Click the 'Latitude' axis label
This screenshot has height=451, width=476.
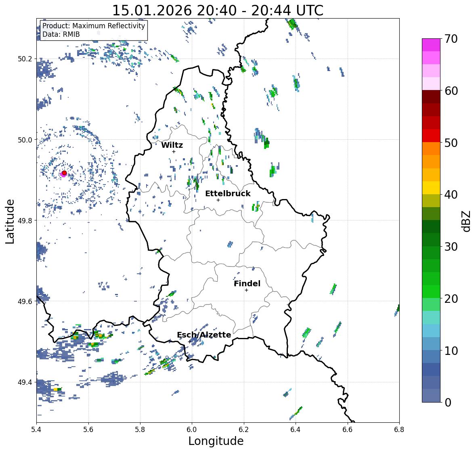coord(10,222)
